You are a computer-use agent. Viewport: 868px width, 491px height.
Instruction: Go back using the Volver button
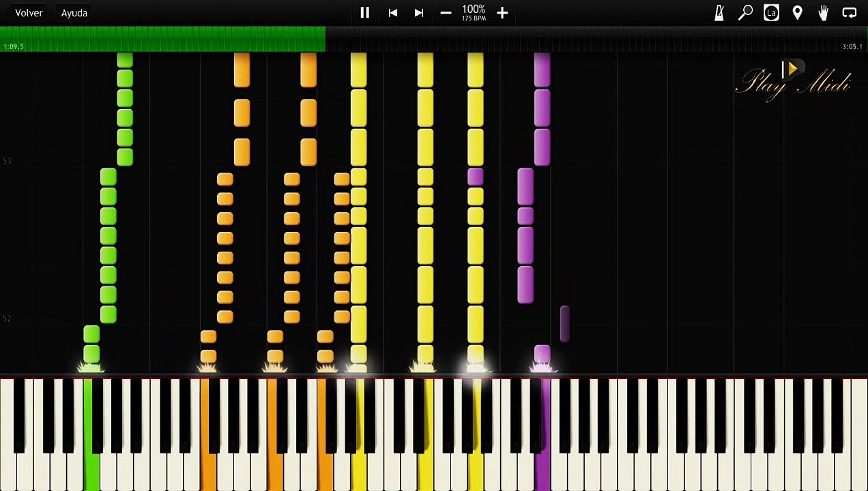tap(29, 12)
